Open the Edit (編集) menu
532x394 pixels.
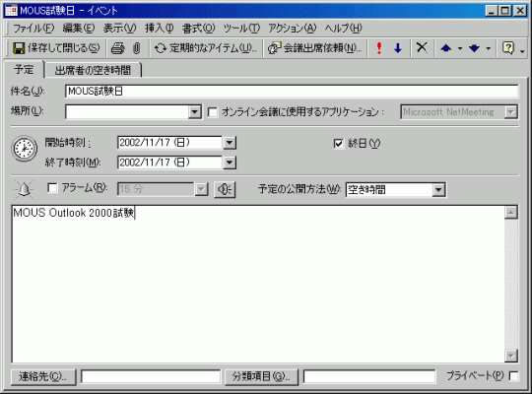pyautogui.click(x=79, y=29)
